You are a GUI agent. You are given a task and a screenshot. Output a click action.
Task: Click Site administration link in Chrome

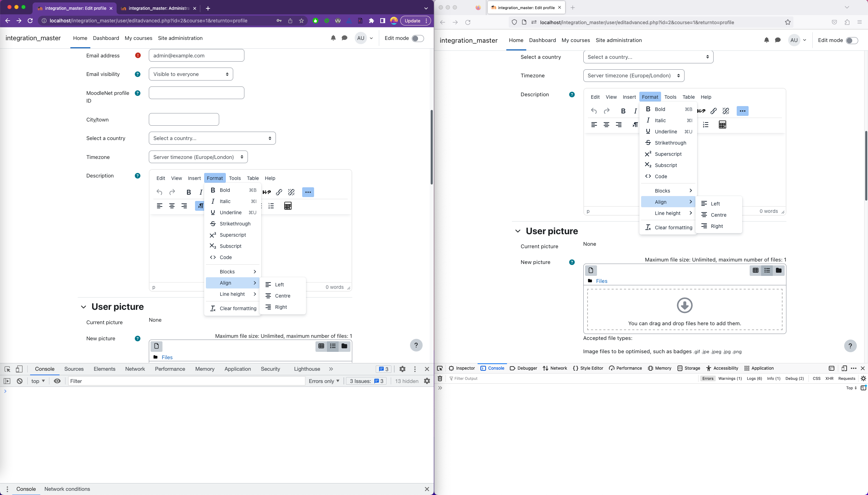click(180, 38)
